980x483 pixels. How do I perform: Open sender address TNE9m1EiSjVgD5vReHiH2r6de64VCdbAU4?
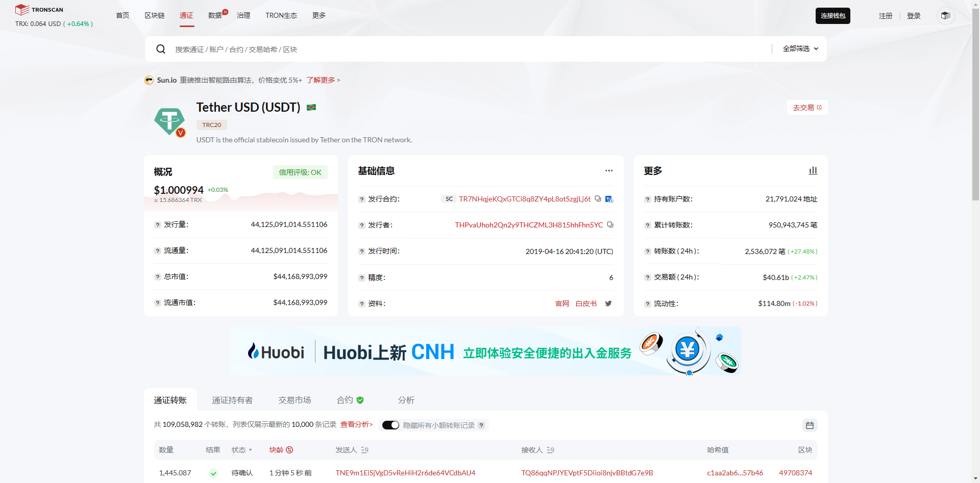click(405, 473)
